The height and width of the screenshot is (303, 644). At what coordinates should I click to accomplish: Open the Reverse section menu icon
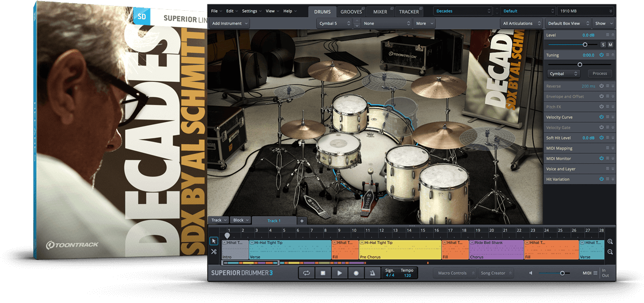608,86
